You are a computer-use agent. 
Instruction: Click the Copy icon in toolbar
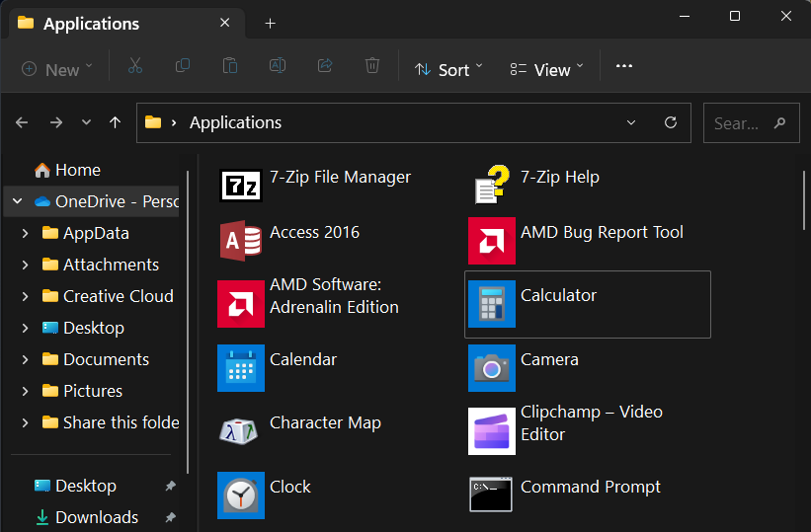click(x=183, y=66)
